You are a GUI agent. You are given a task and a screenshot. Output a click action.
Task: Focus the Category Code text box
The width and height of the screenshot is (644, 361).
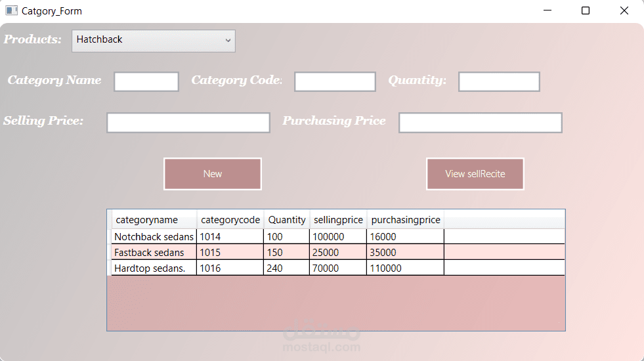[x=335, y=81]
